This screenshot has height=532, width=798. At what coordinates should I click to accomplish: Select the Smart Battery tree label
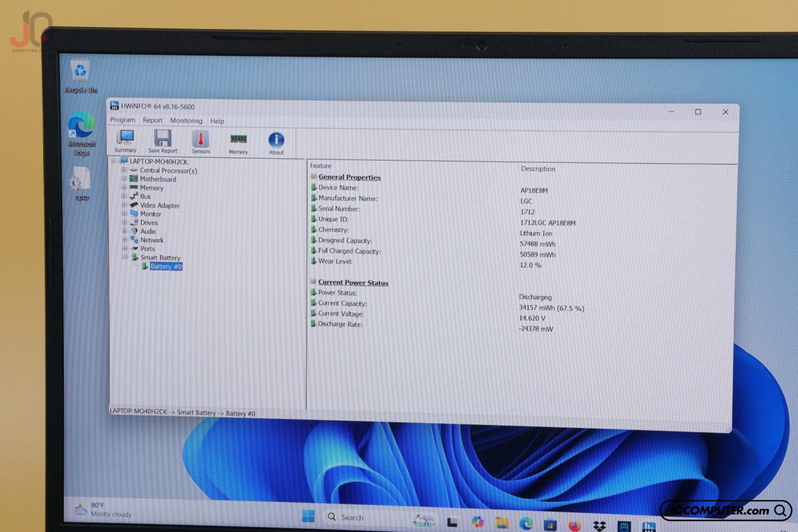coord(161,257)
